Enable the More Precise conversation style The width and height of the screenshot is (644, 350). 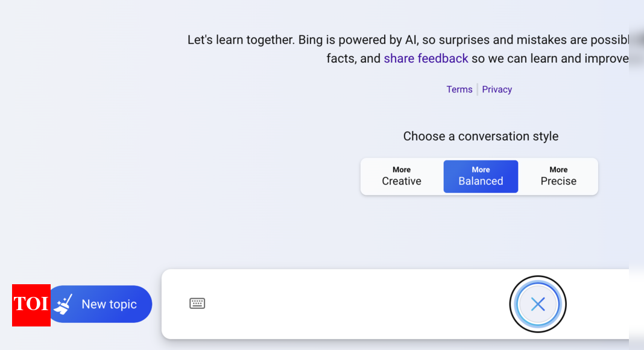[558, 176]
